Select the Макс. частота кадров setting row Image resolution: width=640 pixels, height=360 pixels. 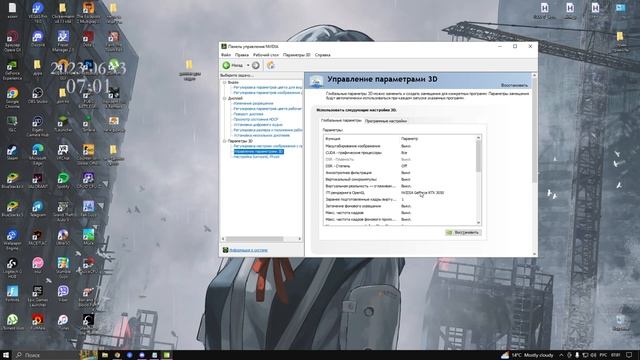pos(400,213)
